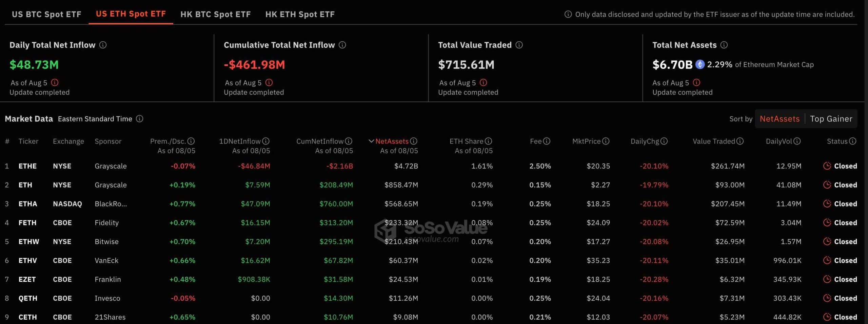Click closed-market clock icon in ETHE row
Image resolution: width=868 pixels, height=324 pixels.
(x=827, y=166)
